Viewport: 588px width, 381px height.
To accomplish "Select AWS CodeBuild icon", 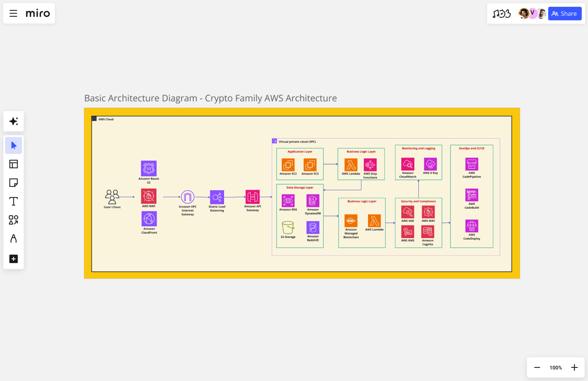I will [472, 195].
